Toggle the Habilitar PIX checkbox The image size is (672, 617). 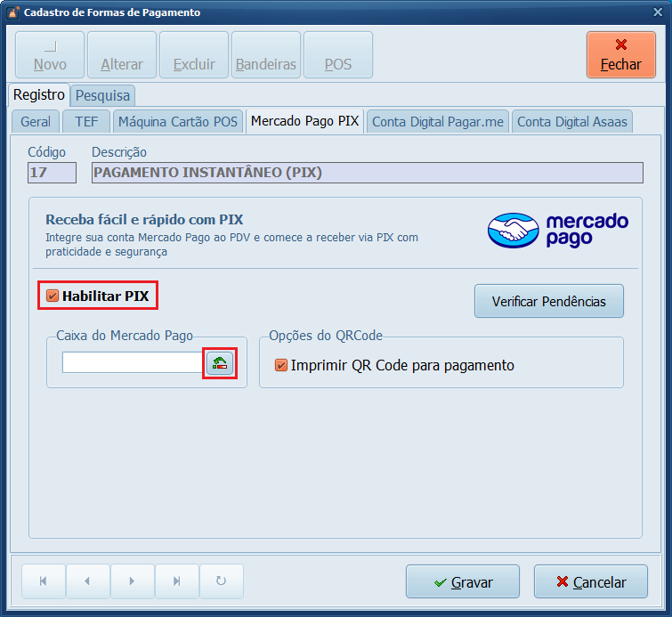(53, 296)
